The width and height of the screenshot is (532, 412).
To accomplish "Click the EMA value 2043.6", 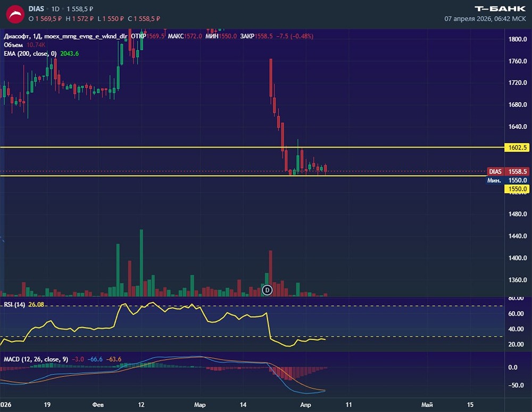I will 70,54.
